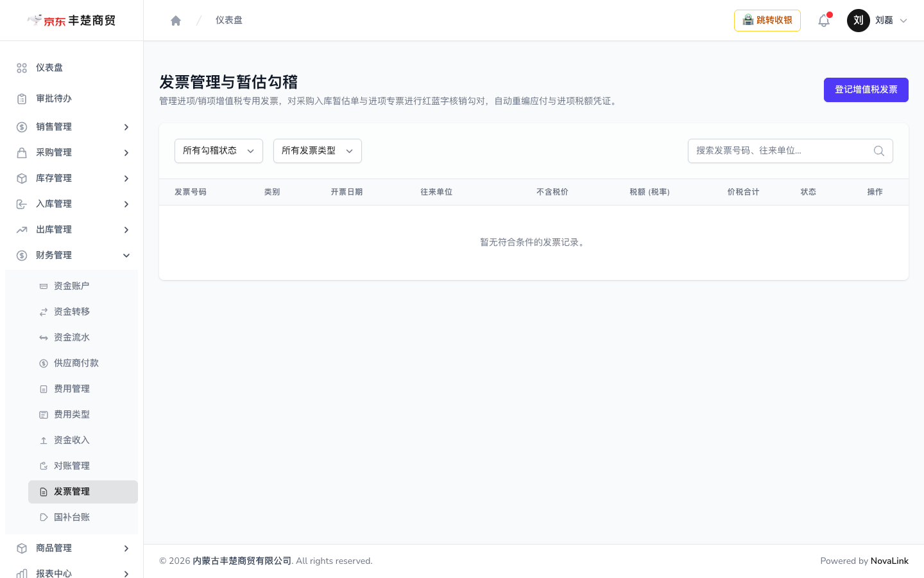Expand the 采购管理 menu chevron
Image resolution: width=924 pixels, height=578 pixels.
click(x=126, y=153)
